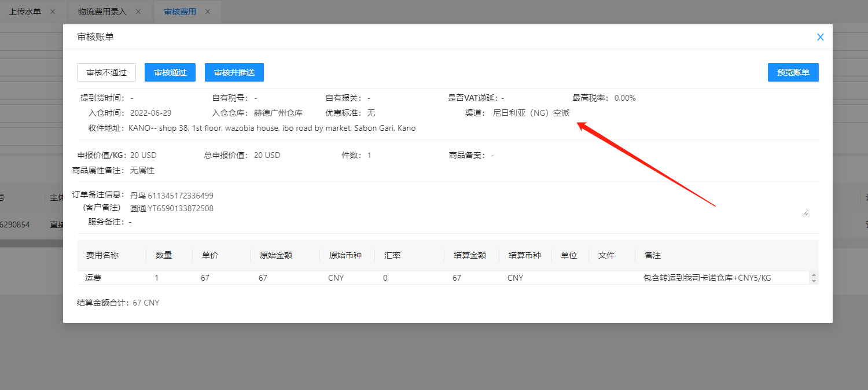Click the 费用名称 column header
868x390 pixels.
102,255
